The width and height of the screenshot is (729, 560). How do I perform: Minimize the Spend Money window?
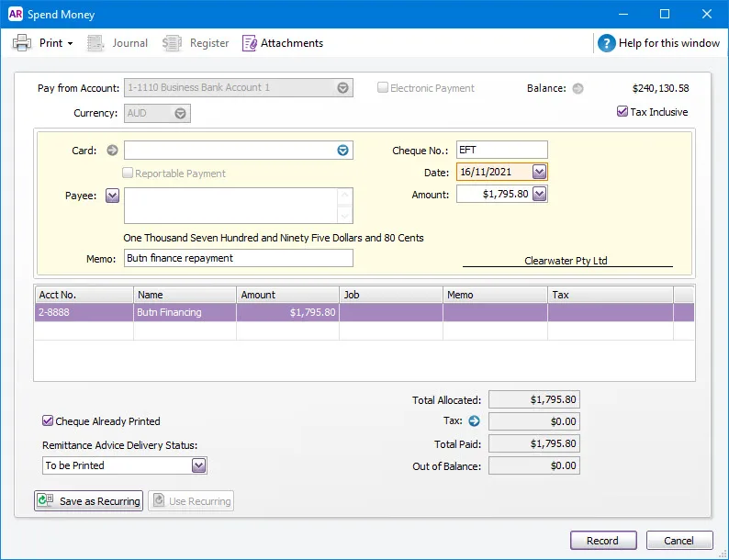(x=623, y=14)
